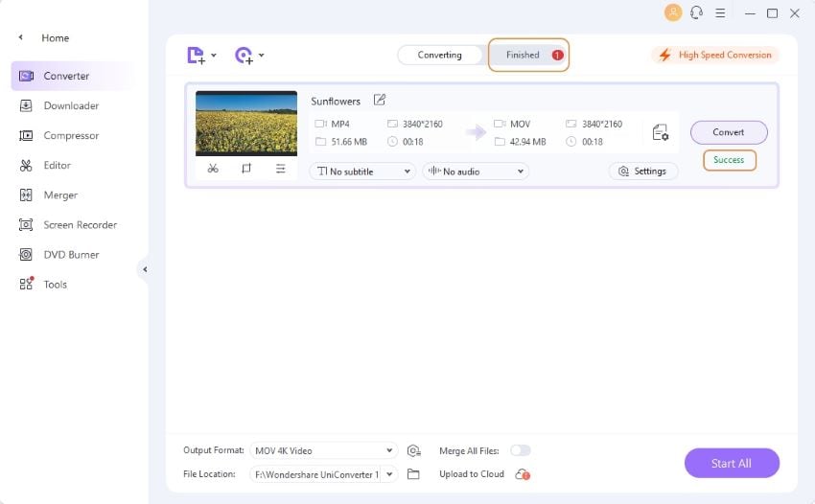Open the Downloader section

tap(71, 106)
